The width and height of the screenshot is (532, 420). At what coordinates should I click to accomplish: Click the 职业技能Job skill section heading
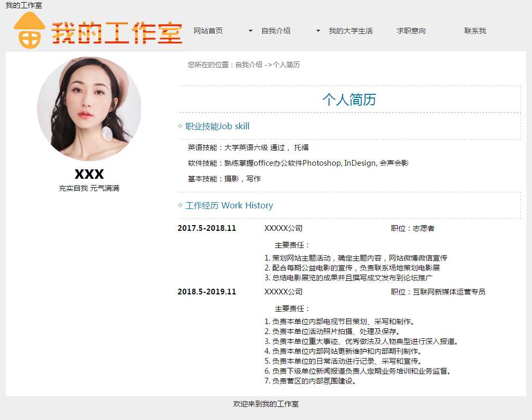(218, 126)
